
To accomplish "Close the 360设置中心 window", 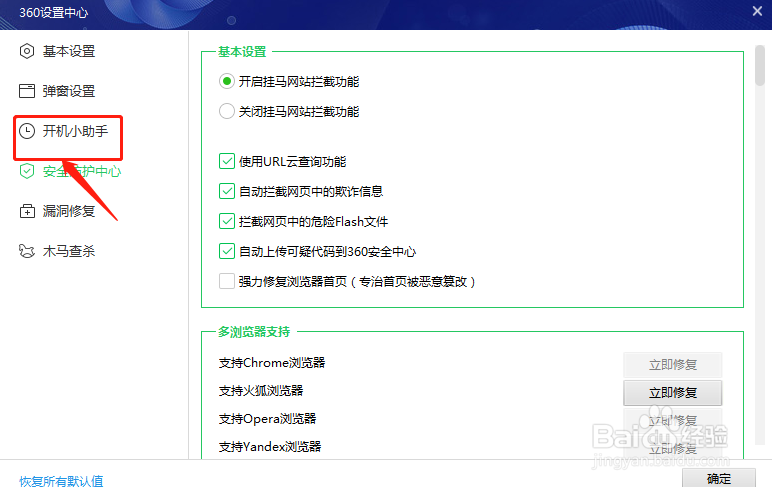I will click(x=757, y=11).
